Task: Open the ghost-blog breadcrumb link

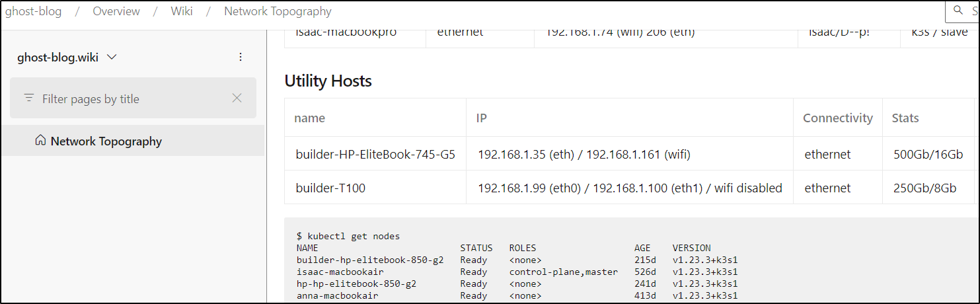Action: click(33, 11)
